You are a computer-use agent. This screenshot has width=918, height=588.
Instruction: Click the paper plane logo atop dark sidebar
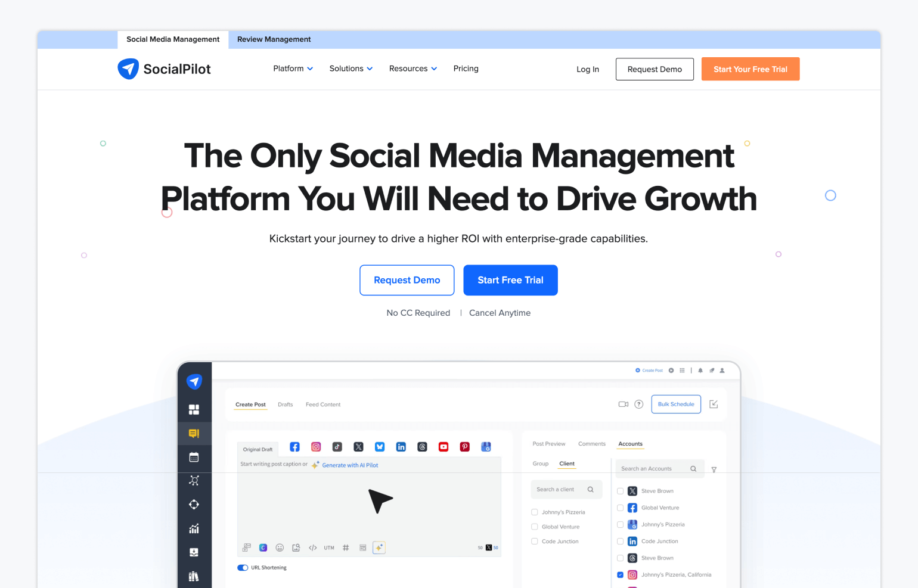tap(194, 381)
